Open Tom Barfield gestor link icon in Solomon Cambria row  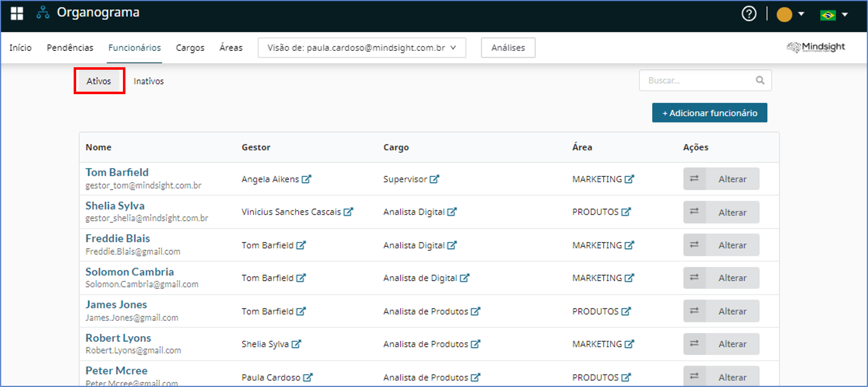(x=301, y=278)
